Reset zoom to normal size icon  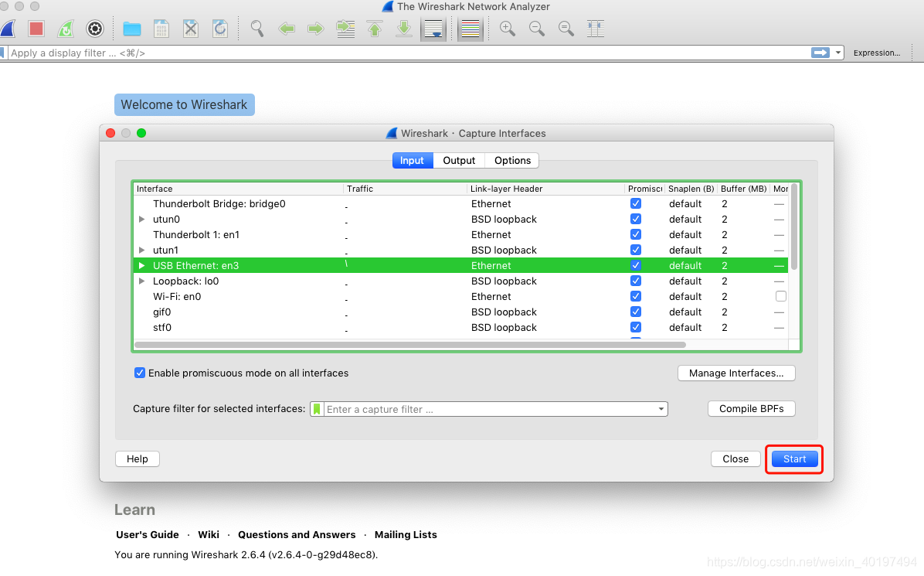pyautogui.click(x=566, y=29)
